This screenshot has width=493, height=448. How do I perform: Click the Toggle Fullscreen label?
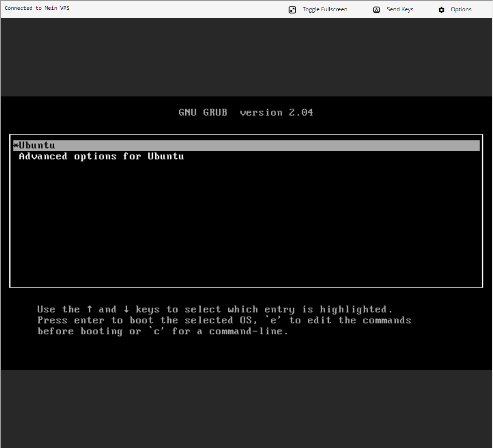coord(325,9)
